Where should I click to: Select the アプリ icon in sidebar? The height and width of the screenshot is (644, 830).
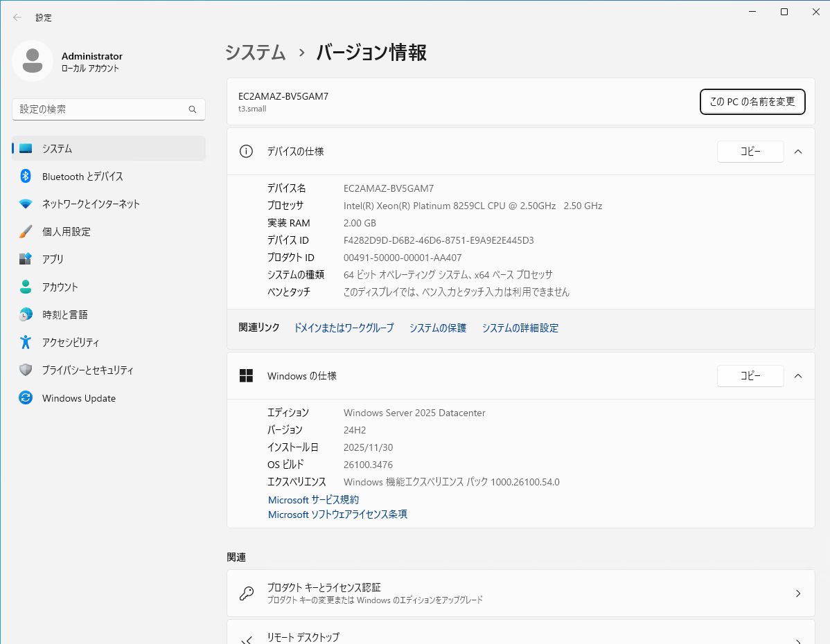(x=26, y=259)
